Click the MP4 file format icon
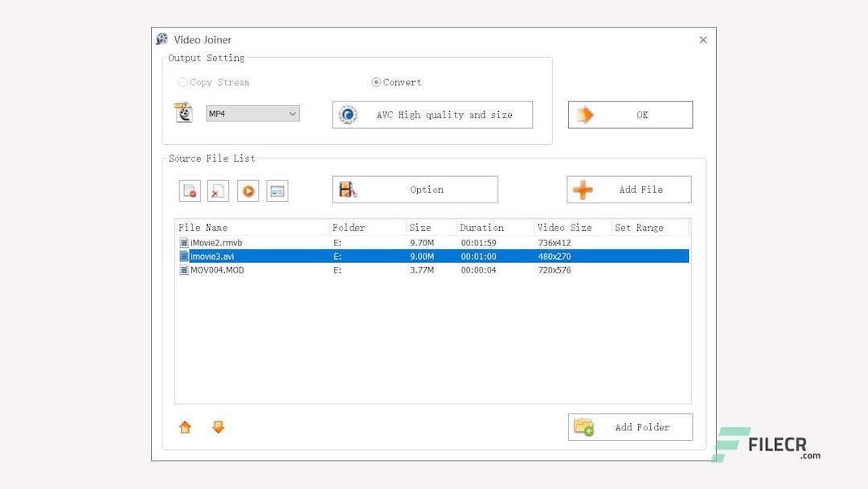 183,113
